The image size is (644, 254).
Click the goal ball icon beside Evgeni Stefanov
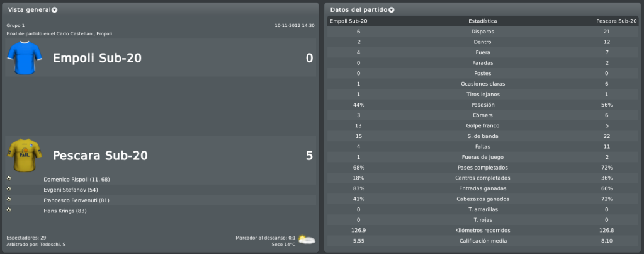coord(9,188)
